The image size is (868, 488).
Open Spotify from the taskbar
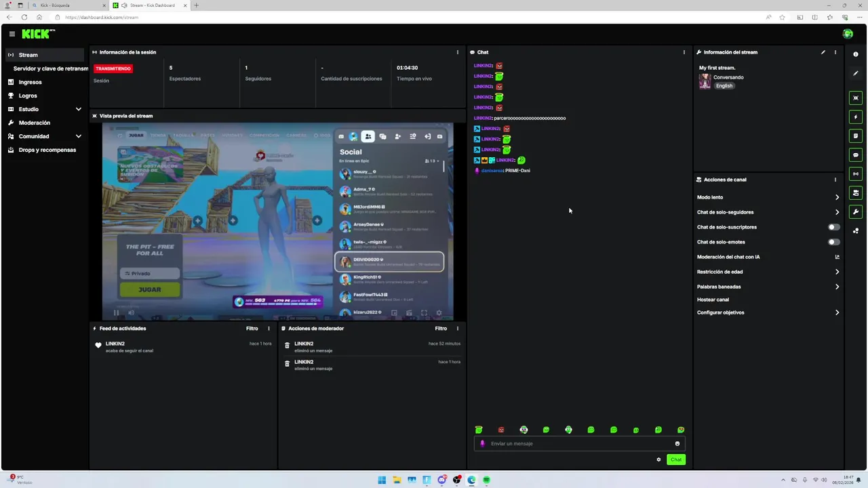point(486,480)
